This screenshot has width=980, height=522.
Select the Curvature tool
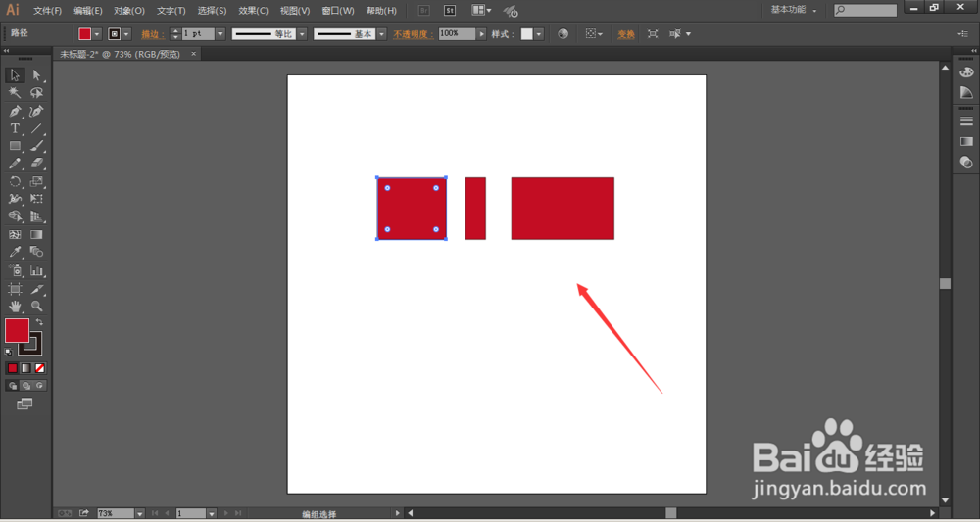(37, 111)
